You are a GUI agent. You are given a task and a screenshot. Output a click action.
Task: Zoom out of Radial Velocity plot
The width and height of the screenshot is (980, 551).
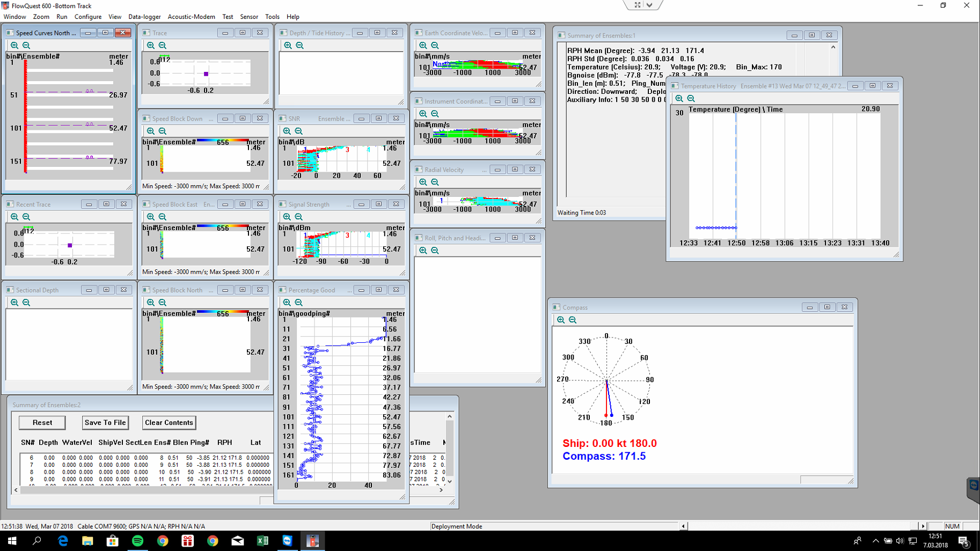[435, 182]
